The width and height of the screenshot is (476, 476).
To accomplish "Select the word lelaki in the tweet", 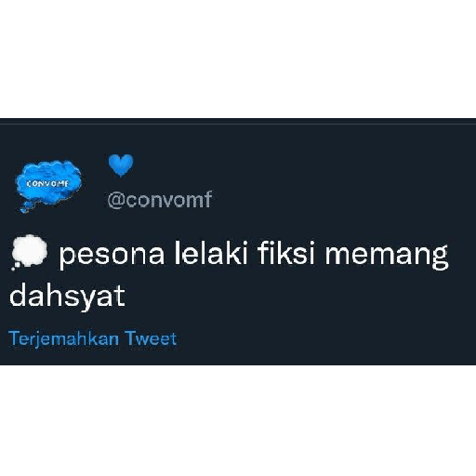I will pos(211,253).
